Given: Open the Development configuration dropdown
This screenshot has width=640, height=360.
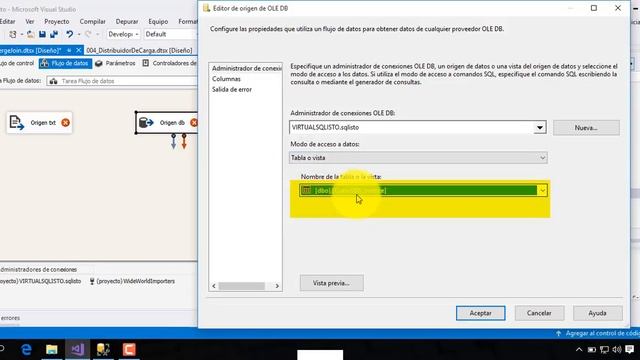Looking at the screenshot, I should pos(124,34).
